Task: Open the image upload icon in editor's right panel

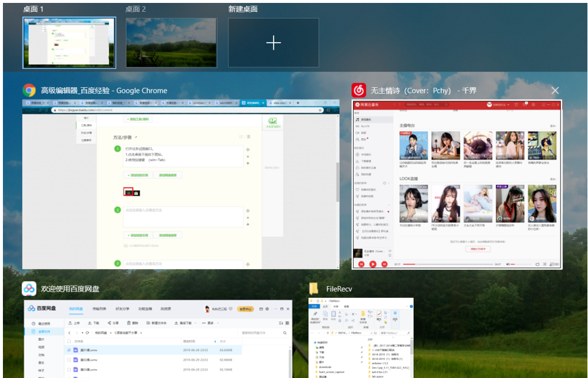Action: point(272,122)
